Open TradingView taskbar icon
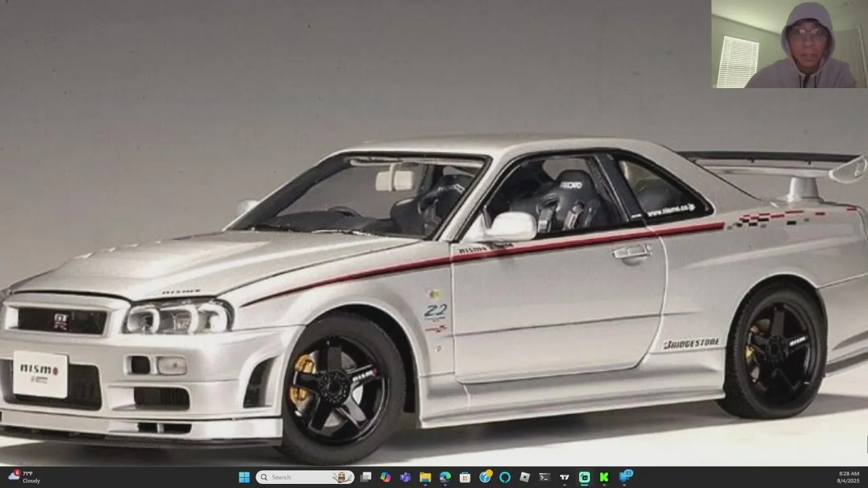This screenshot has height=488, width=868. click(564, 477)
